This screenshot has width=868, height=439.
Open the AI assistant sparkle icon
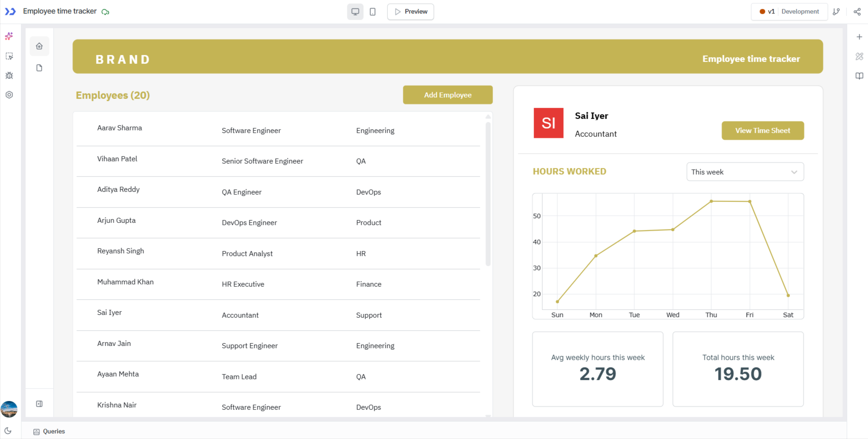(x=9, y=36)
